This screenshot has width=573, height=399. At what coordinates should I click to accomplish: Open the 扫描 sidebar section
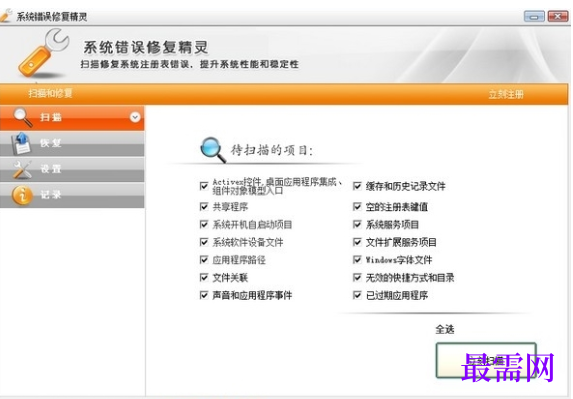click(72, 118)
